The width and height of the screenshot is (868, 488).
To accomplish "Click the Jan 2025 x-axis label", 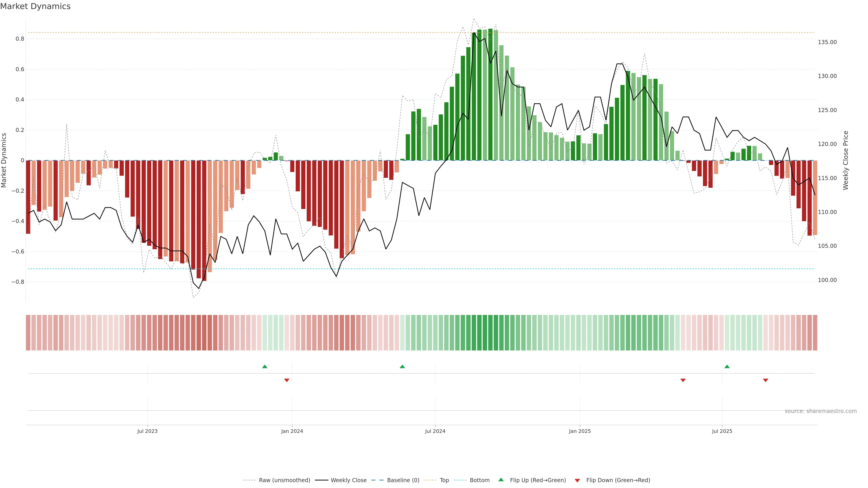I will click(580, 431).
